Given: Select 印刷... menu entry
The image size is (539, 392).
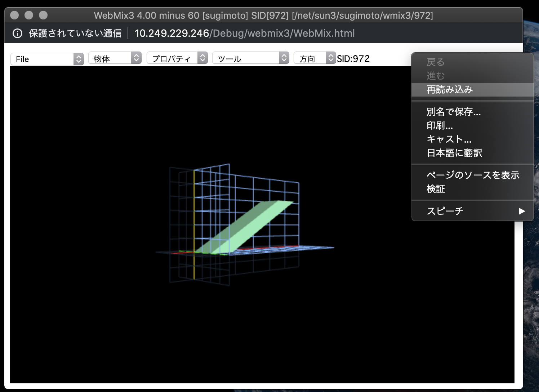Looking at the screenshot, I should click(x=472, y=126).
